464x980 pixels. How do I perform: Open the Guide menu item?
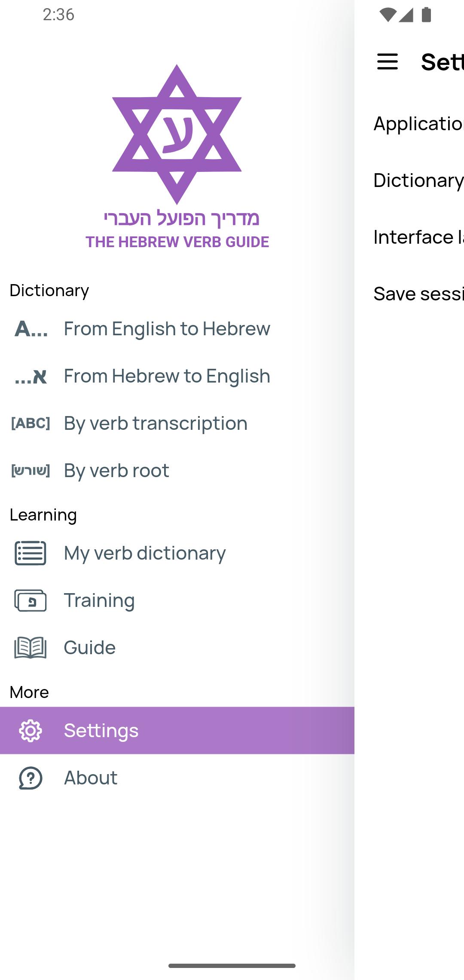90,648
